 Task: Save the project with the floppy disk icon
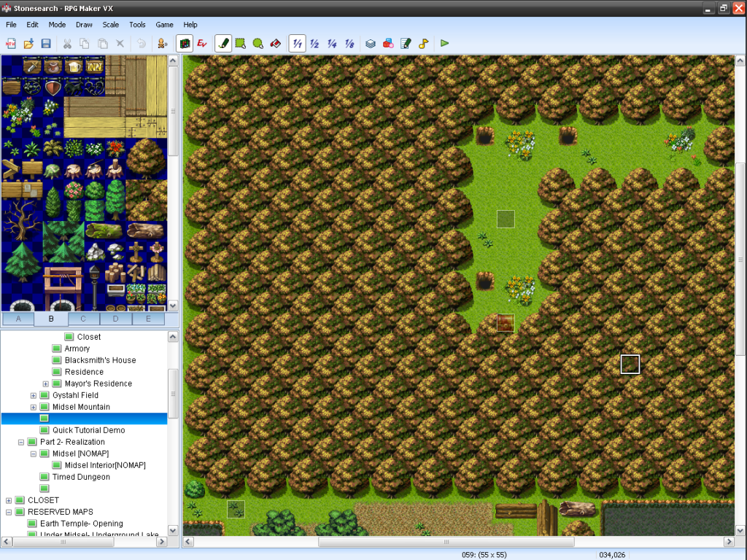[x=46, y=44]
